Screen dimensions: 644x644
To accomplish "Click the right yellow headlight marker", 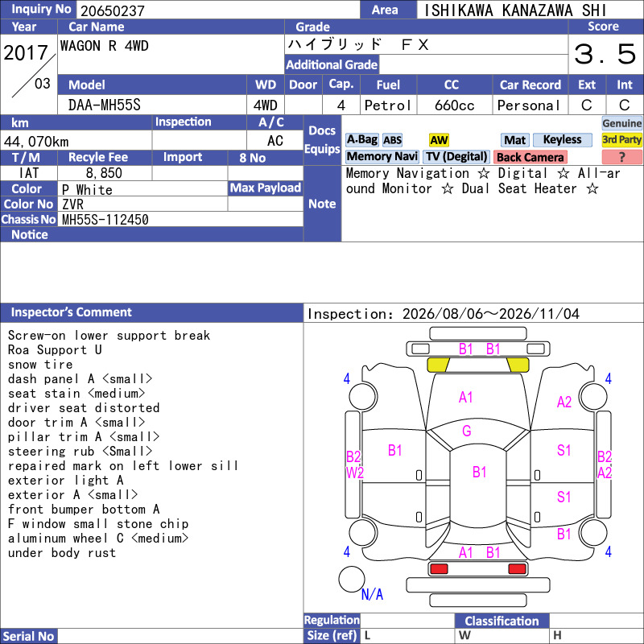I will click(x=518, y=365).
